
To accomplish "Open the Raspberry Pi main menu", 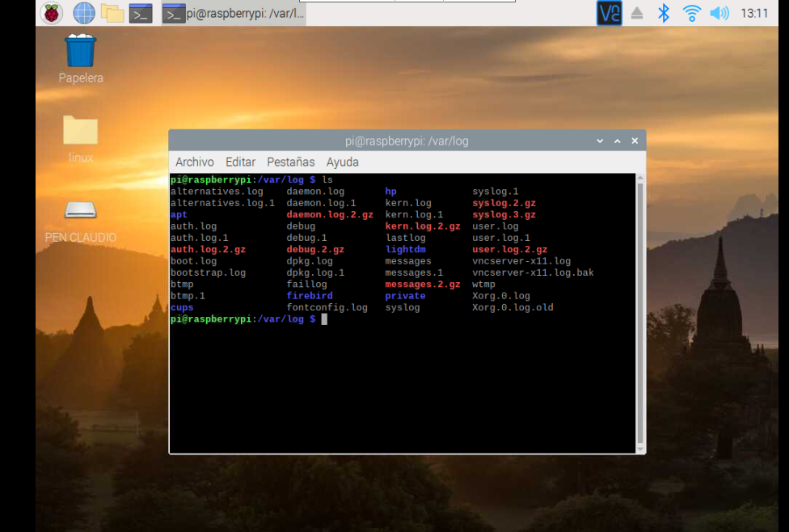I will (52, 13).
